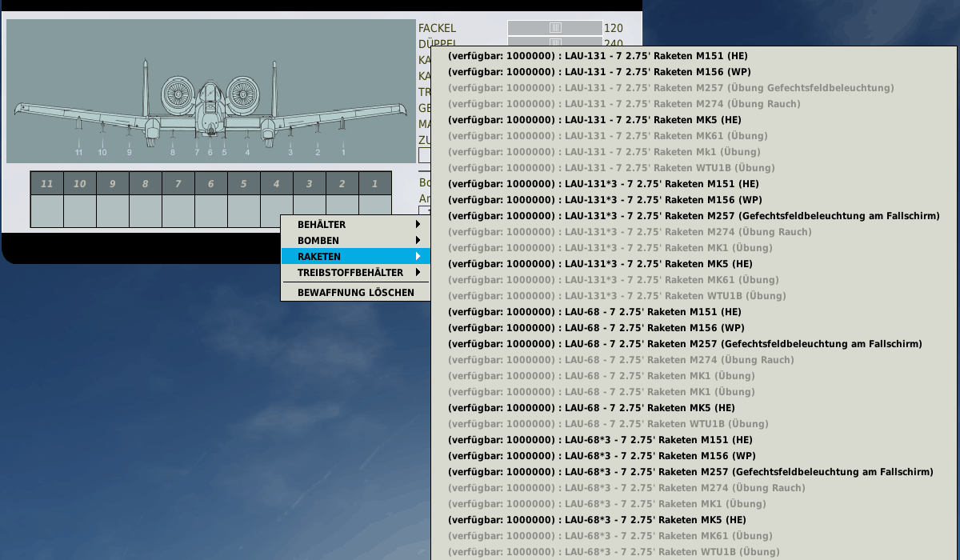Image resolution: width=960 pixels, height=560 pixels.
Task: Choose BEWAFFNUNG LÖSCHEN to clear loadout
Action: pos(355,293)
